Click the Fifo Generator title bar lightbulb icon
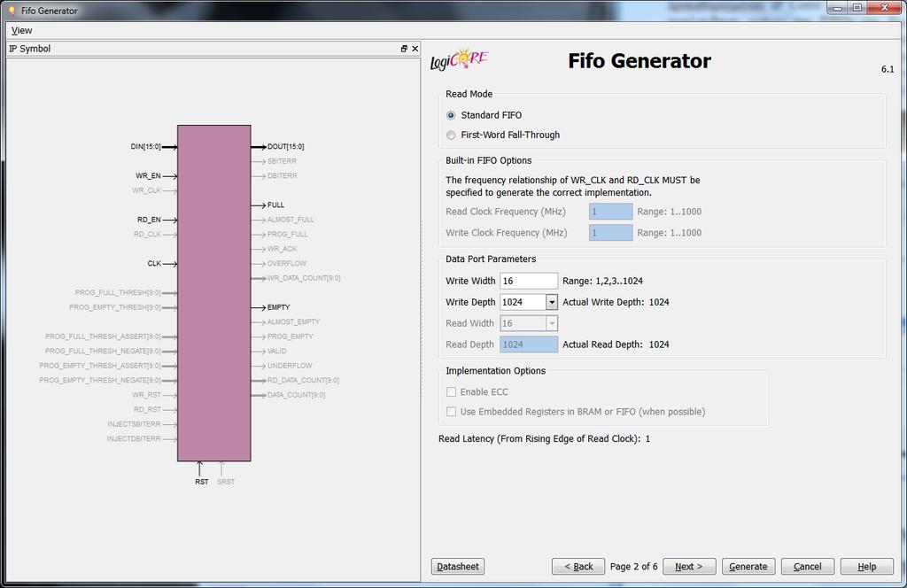 coord(11,11)
